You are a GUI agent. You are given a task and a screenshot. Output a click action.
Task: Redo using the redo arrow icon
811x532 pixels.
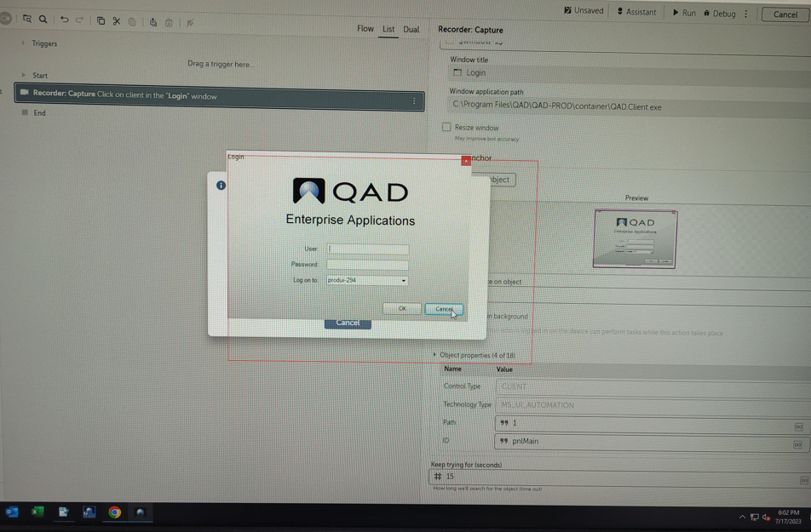pyautogui.click(x=80, y=20)
